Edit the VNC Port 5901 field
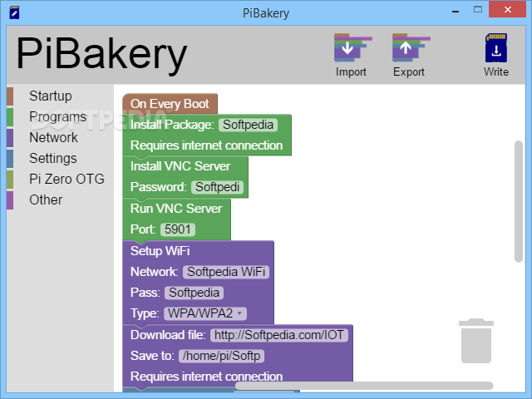The height and width of the screenshot is (399, 532). tap(178, 229)
